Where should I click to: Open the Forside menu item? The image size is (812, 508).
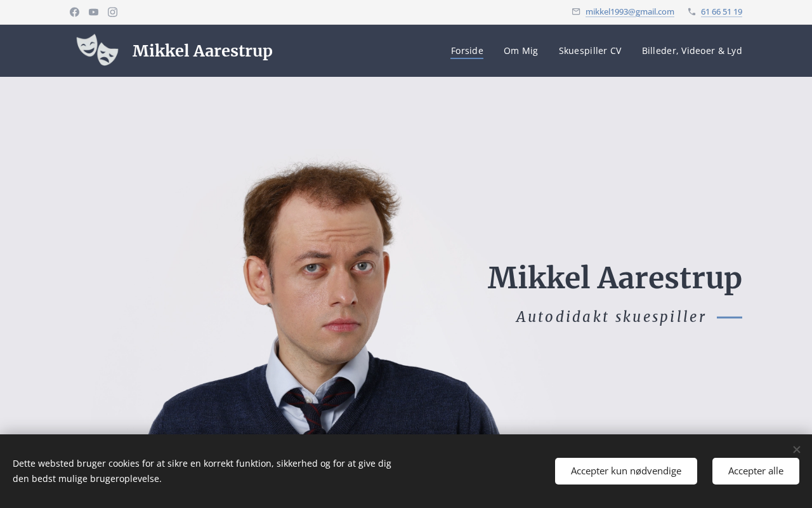tap(467, 51)
